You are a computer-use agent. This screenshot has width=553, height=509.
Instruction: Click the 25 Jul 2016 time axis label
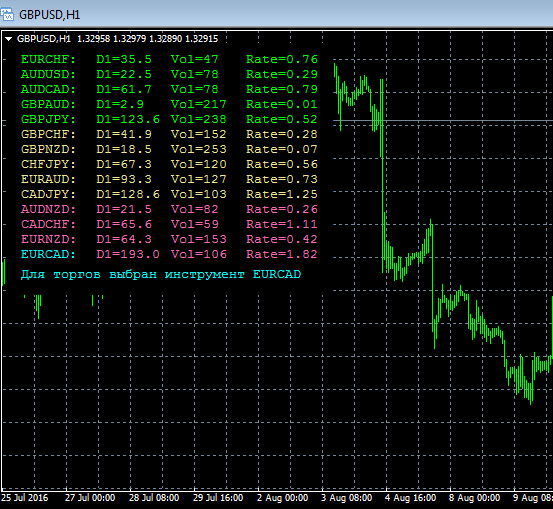click(25, 498)
